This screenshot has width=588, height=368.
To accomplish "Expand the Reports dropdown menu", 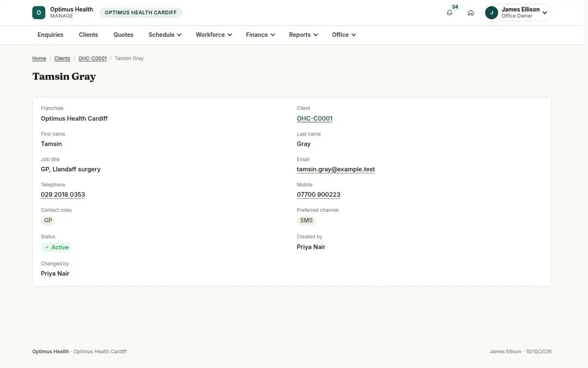I will tap(304, 35).
